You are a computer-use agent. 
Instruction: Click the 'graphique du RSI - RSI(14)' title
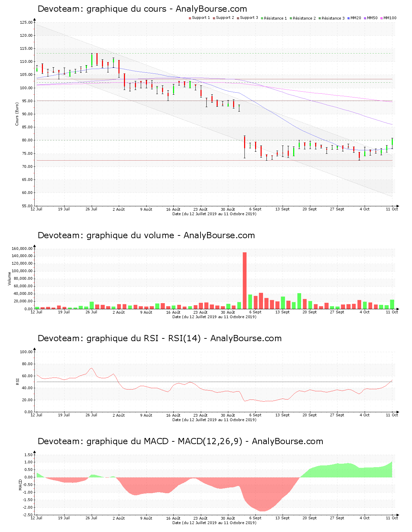tap(160, 338)
